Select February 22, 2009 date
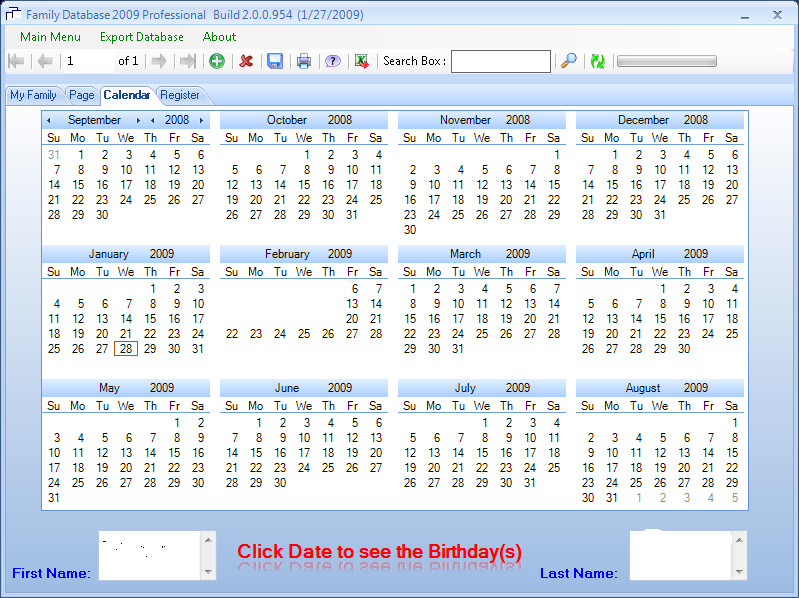The height and width of the screenshot is (598, 799). [x=232, y=334]
